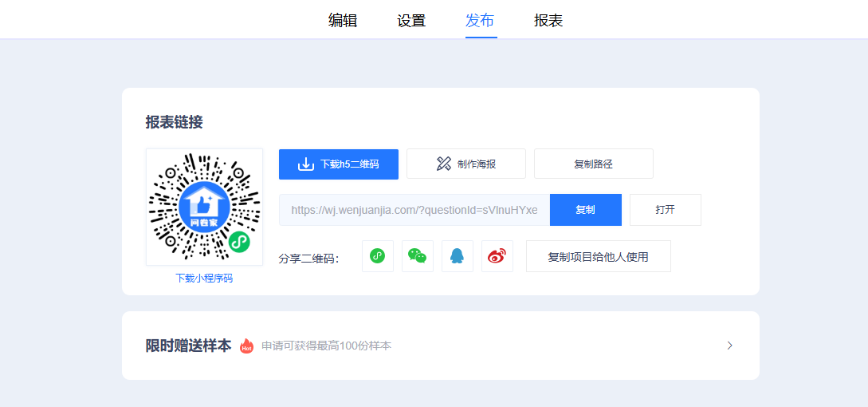This screenshot has height=407, width=868.
Task: Click the 制作海报 button
Action: coord(466,164)
